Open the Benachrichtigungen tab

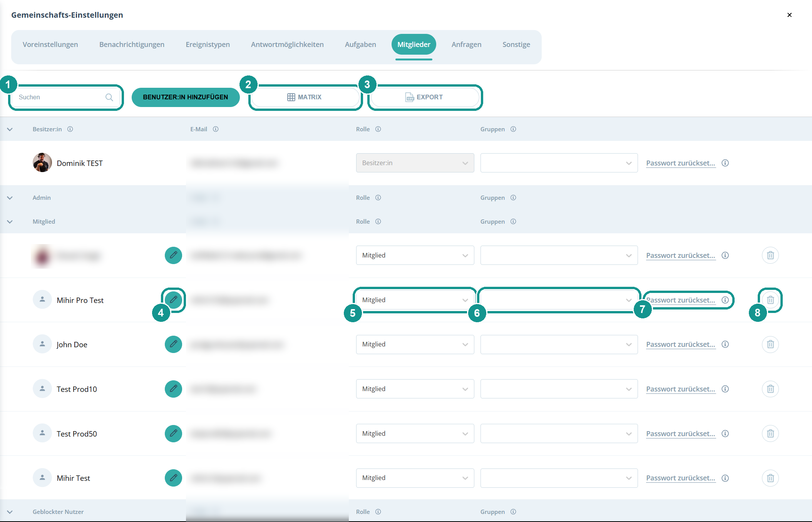click(x=132, y=44)
